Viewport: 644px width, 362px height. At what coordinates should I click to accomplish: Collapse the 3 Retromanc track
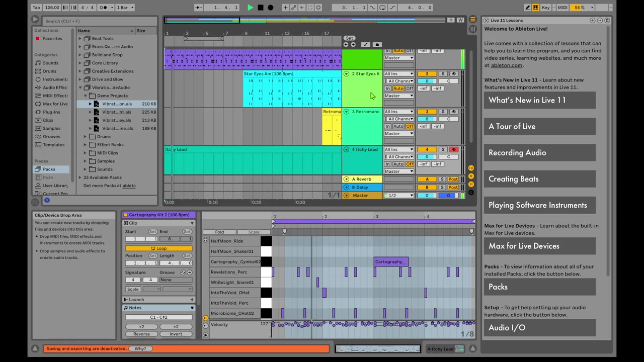346,112
